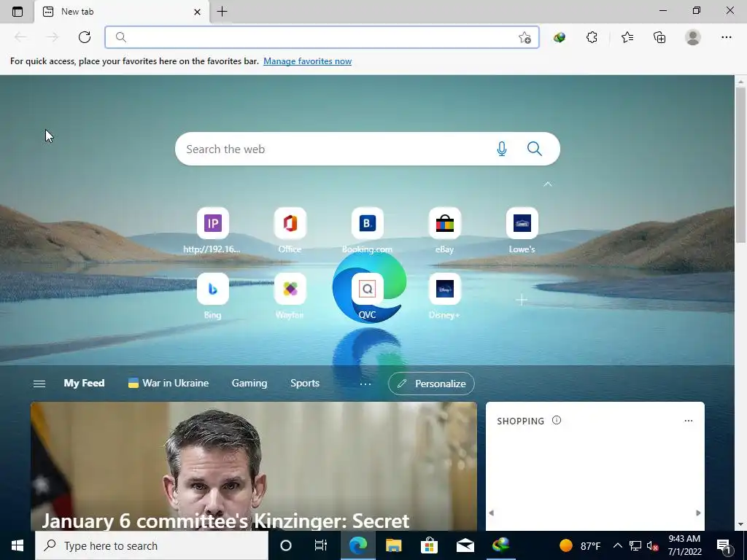Go to previous Shopping item
Screen dimensions: 747x560
(492, 513)
